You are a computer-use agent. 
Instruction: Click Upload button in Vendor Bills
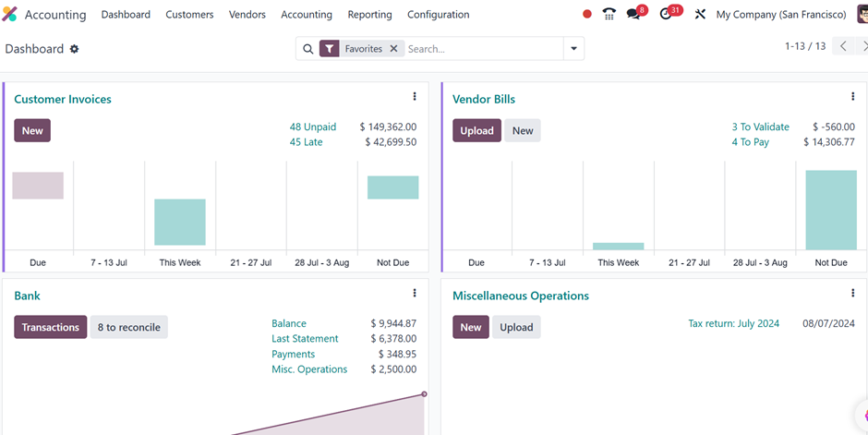476,130
